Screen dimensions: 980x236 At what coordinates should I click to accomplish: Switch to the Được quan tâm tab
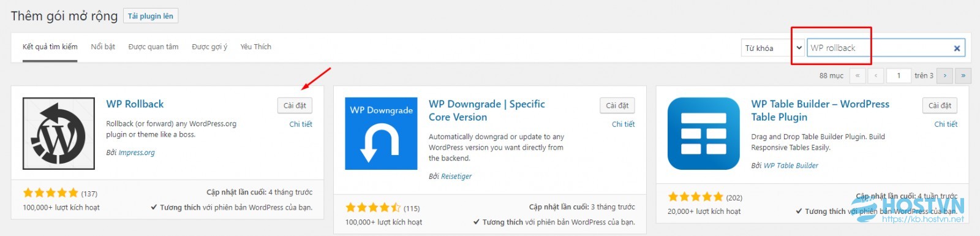pos(153,47)
